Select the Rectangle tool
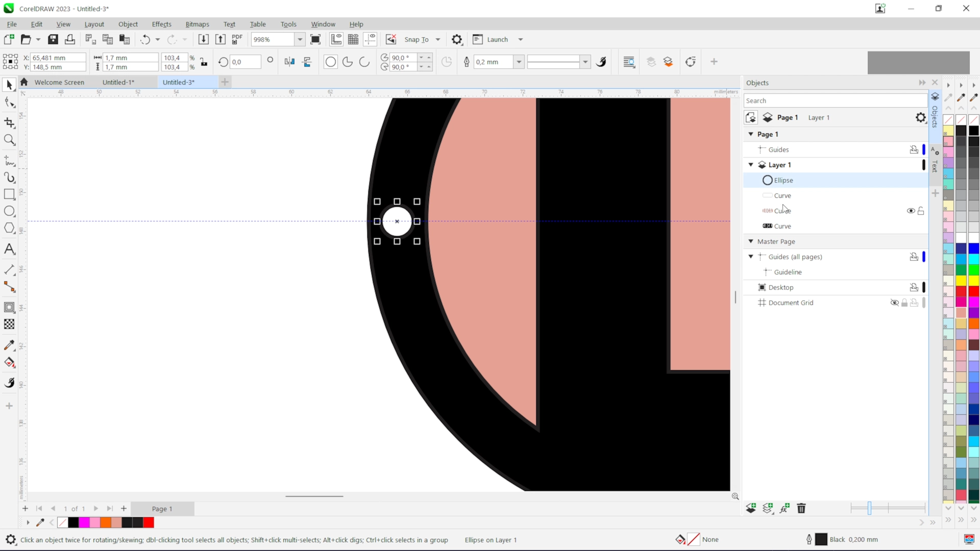The width and height of the screenshot is (980, 551). pyautogui.click(x=9, y=194)
